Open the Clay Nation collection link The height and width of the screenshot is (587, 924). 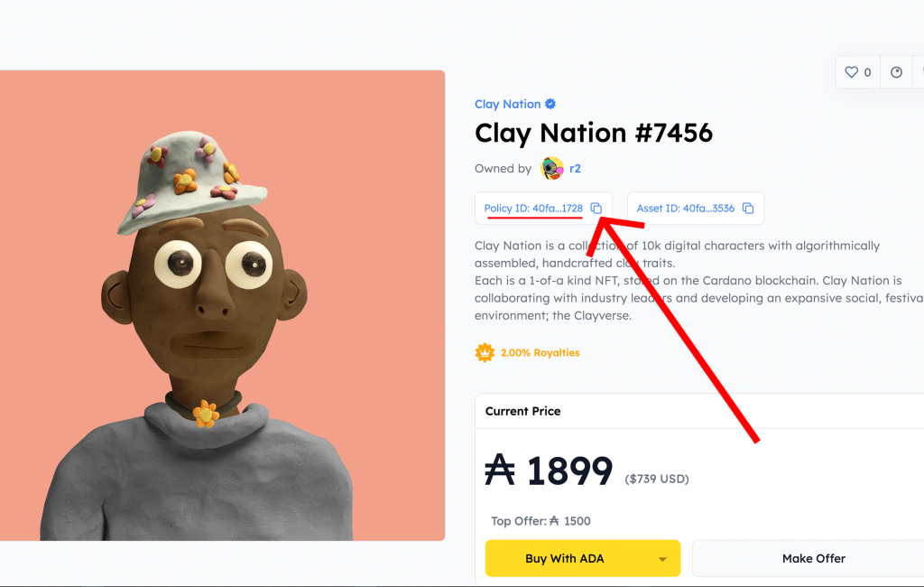(507, 104)
